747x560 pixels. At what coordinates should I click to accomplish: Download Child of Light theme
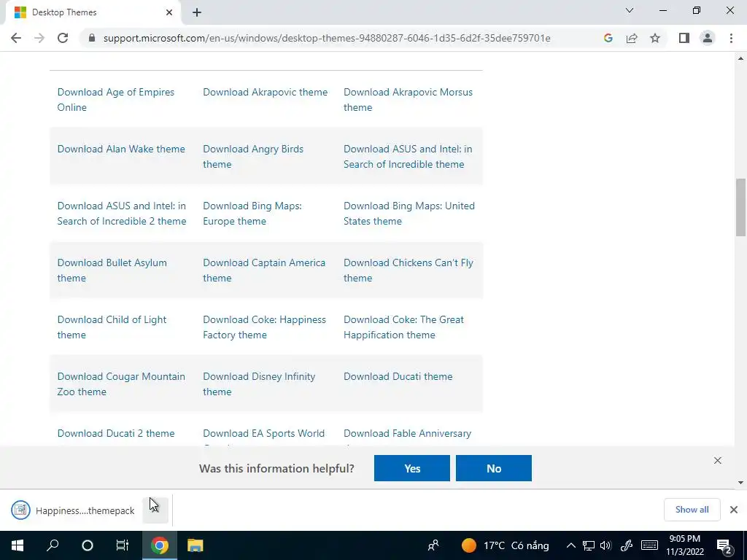tap(112, 327)
